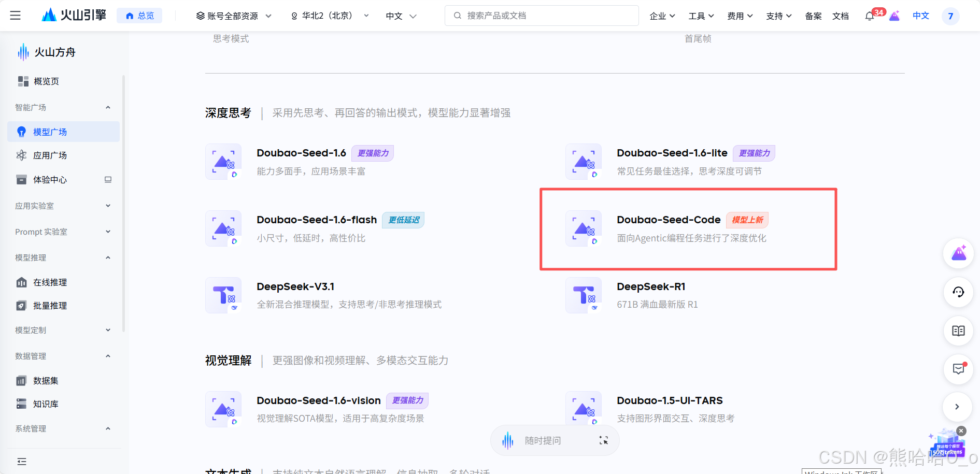The width and height of the screenshot is (980, 474).
Task: Open the 费用 menu
Action: (740, 16)
